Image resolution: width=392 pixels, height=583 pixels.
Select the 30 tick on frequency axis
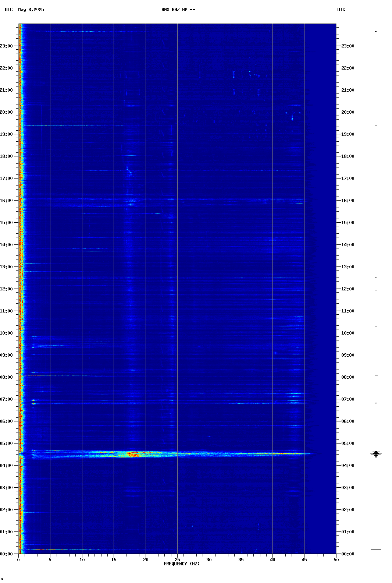(209, 560)
